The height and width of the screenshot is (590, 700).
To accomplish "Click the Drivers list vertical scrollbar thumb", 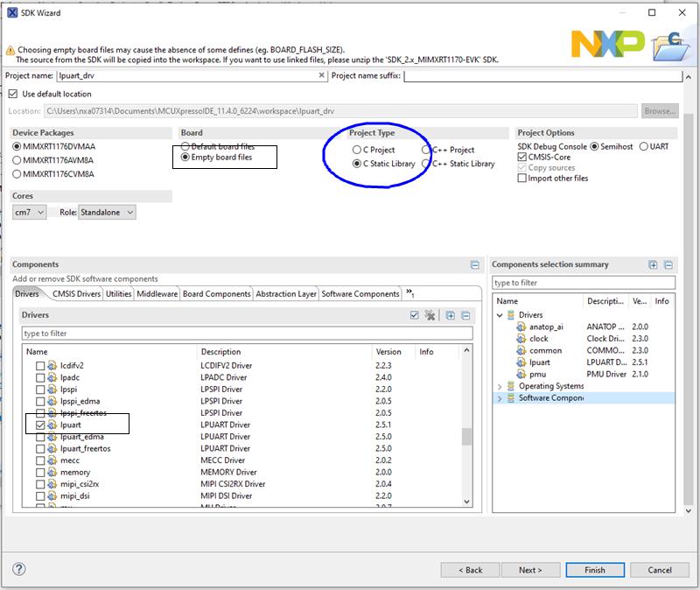I will coord(467,437).
